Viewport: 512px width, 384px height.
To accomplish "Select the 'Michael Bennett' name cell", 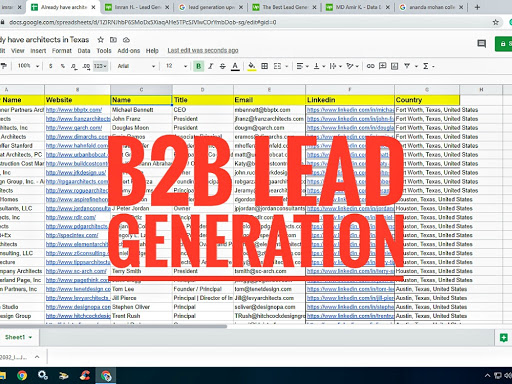I will (141, 110).
